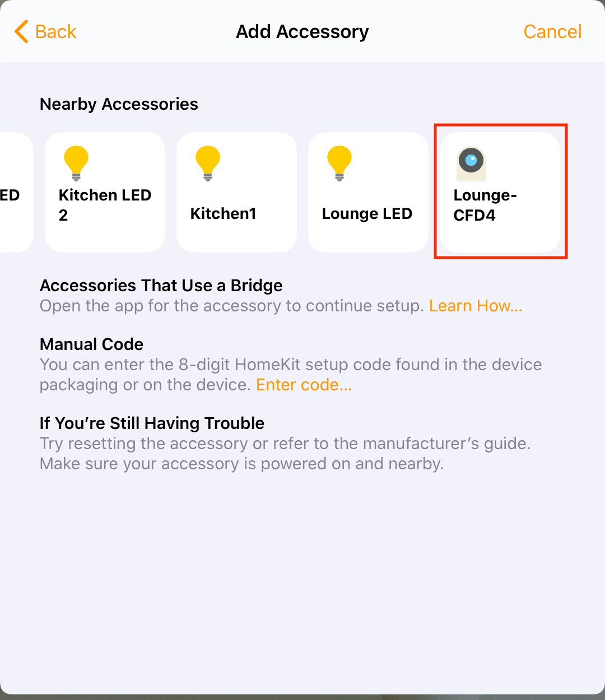Click the Accessories That Use a Bridge heading
This screenshot has height=700, width=605.
point(161,286)
